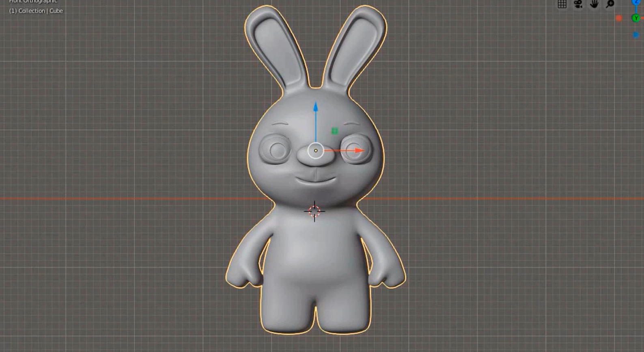Click the green plane-move square handle
The image size is (644, 352).
click(x=335, y=131)
